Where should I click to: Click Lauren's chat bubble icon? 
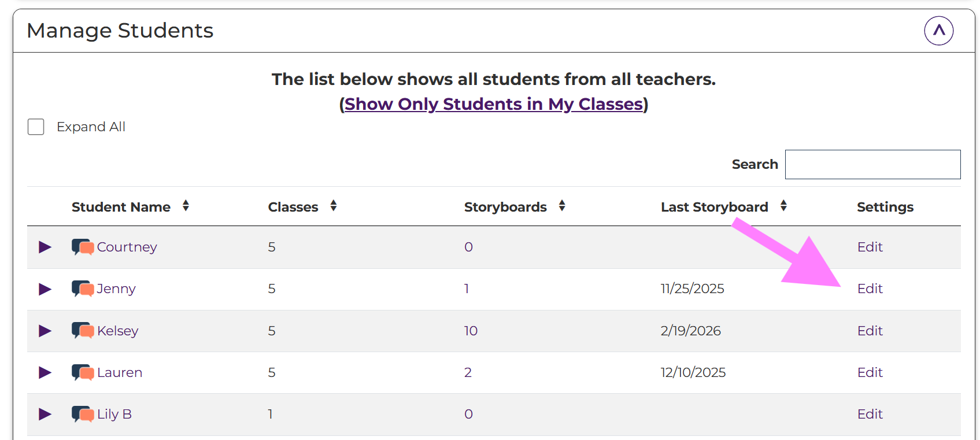pyautogui.click(x=83, y=372)
